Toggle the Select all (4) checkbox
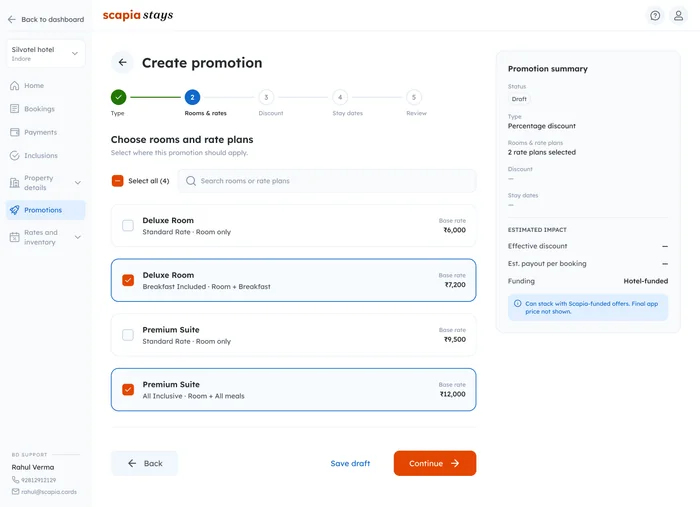Image resolution: width=700 pixels, height=507 pixels. tap(117, 181)
